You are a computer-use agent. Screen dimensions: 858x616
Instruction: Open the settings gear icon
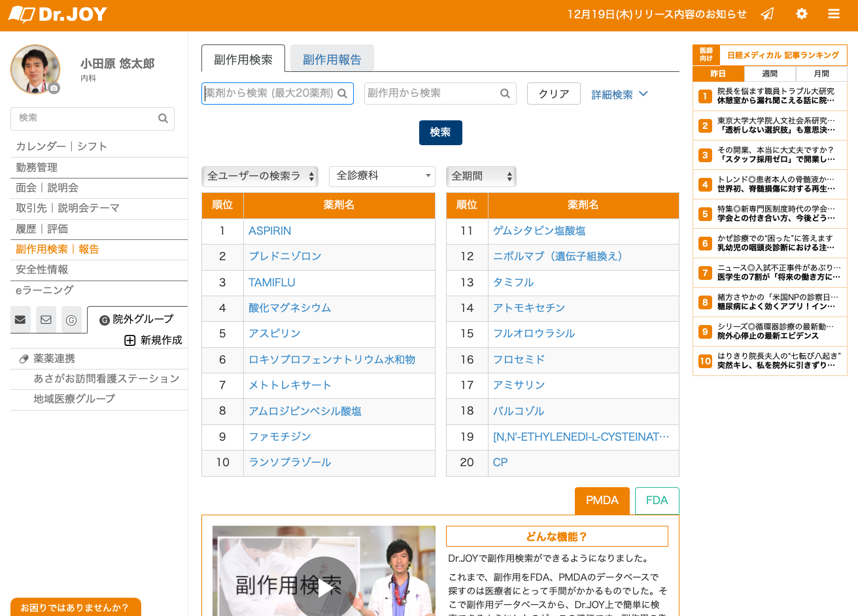click(802, 14)
